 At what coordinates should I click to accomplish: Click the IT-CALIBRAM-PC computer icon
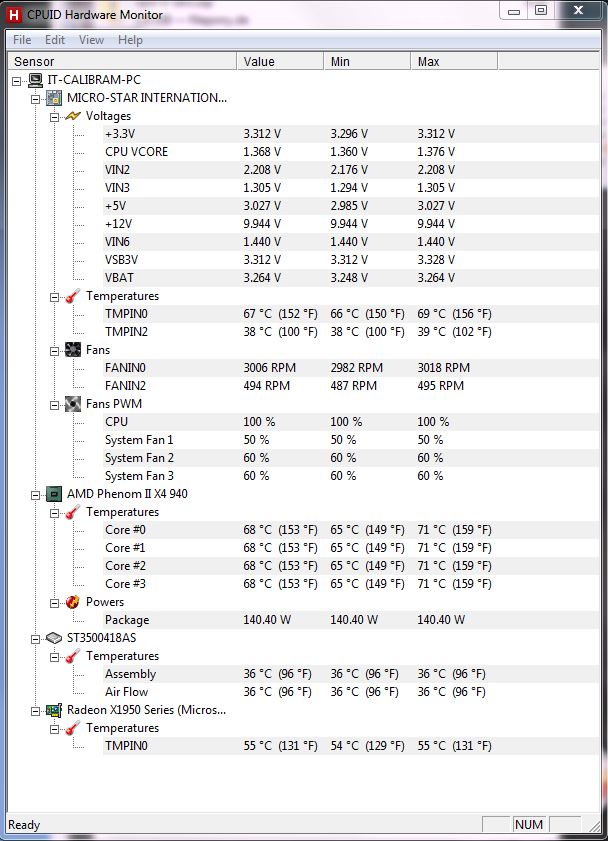[x=35, y=80]
